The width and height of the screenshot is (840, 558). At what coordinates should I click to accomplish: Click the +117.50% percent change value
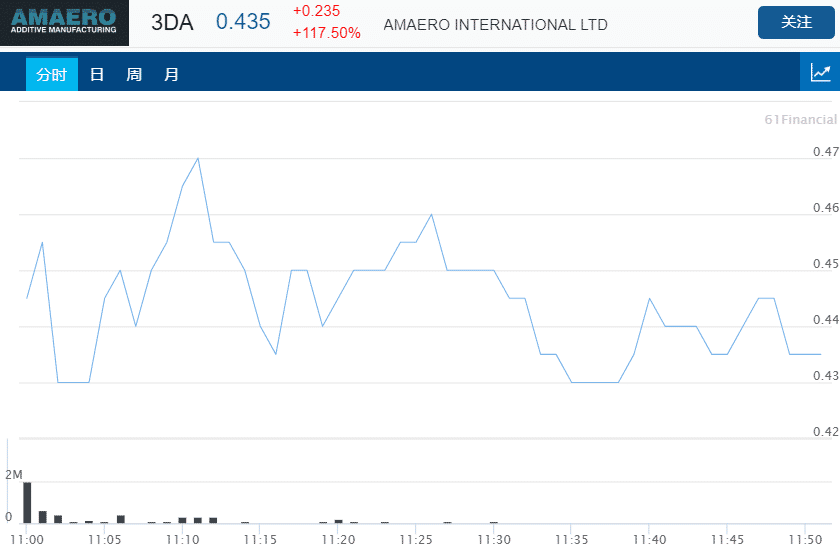[x=327, y=33]
